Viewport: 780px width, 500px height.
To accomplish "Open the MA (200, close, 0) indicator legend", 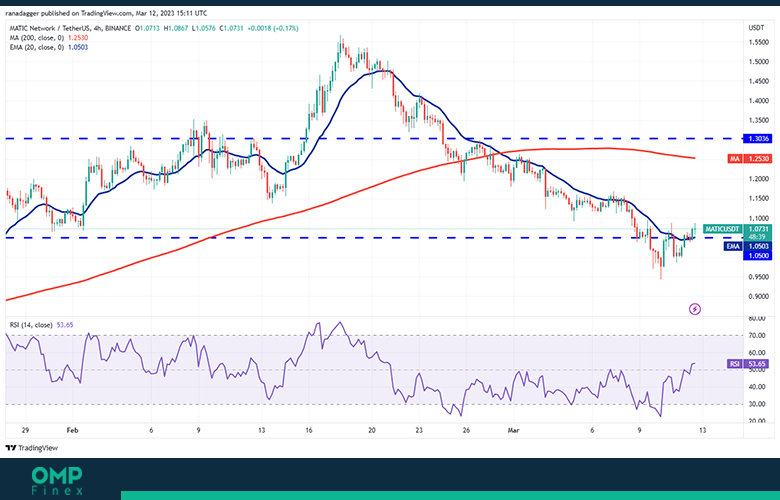I will pos(49,38).
